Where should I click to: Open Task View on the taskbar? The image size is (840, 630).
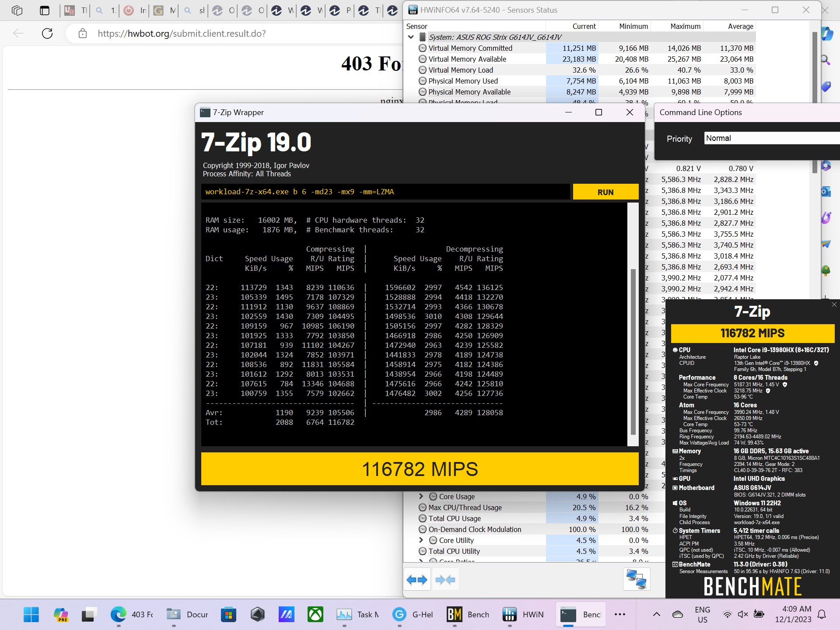88,615
